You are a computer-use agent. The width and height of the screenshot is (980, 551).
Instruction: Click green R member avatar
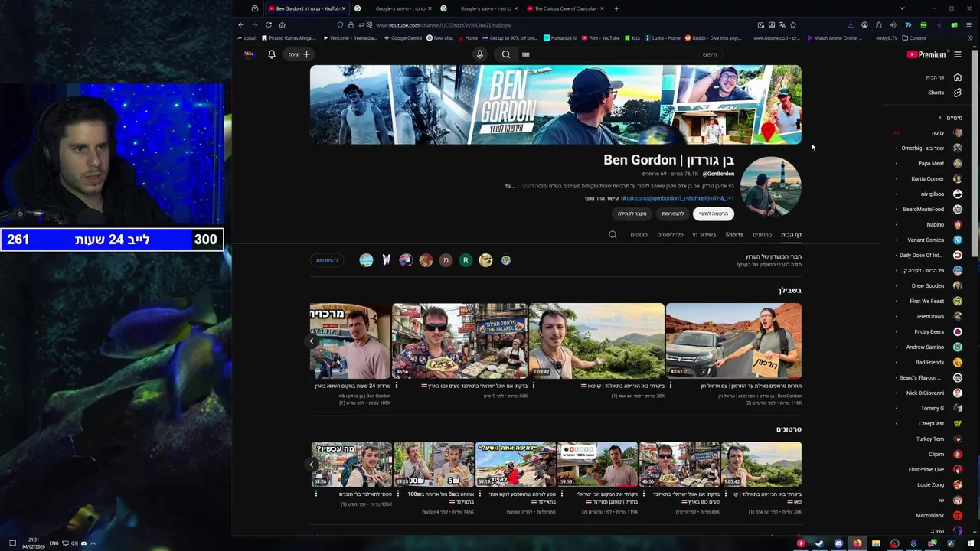tap(465, 260)
